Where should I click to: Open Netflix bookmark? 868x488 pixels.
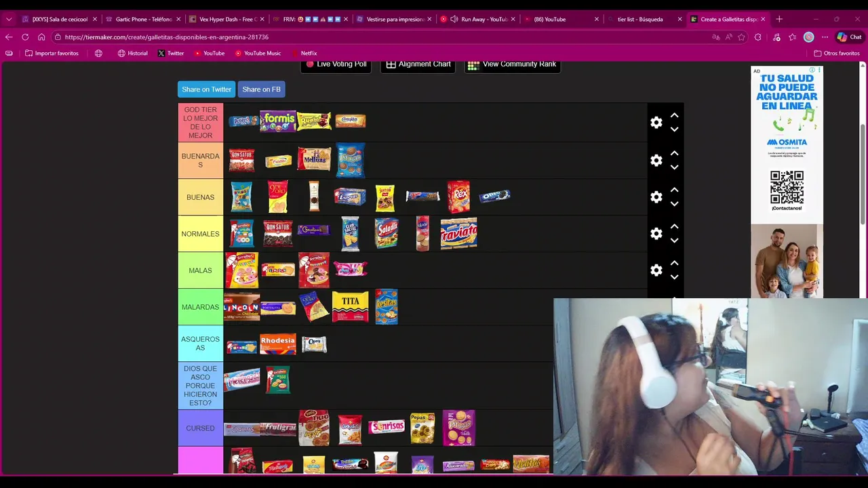click(304, 53)
